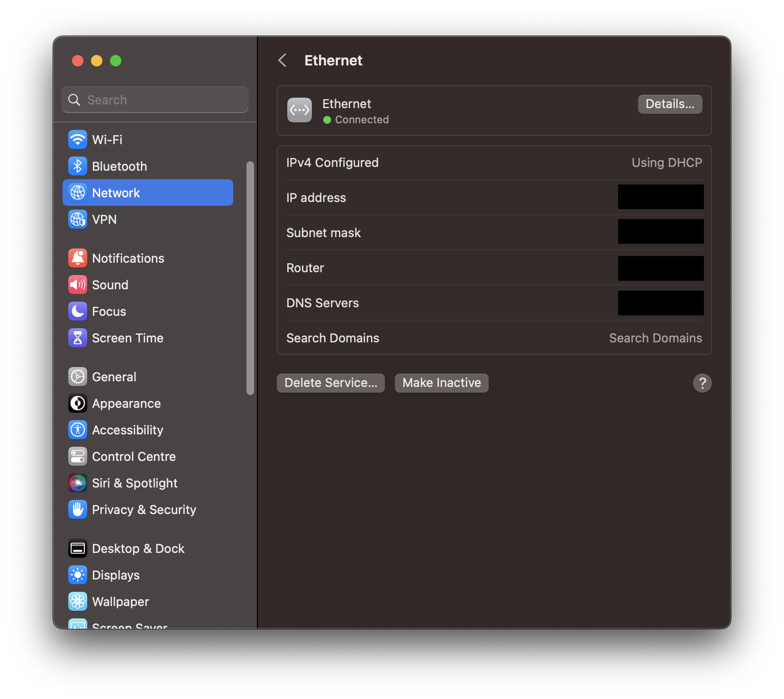
Task: Open Accessibility label in sidebar
Action: [x=128, y=430]
